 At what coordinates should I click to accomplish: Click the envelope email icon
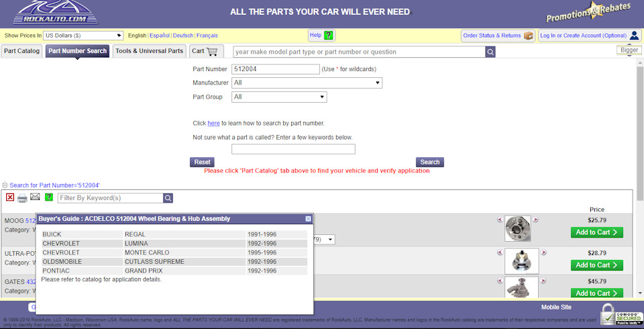(x=36, y=197)
